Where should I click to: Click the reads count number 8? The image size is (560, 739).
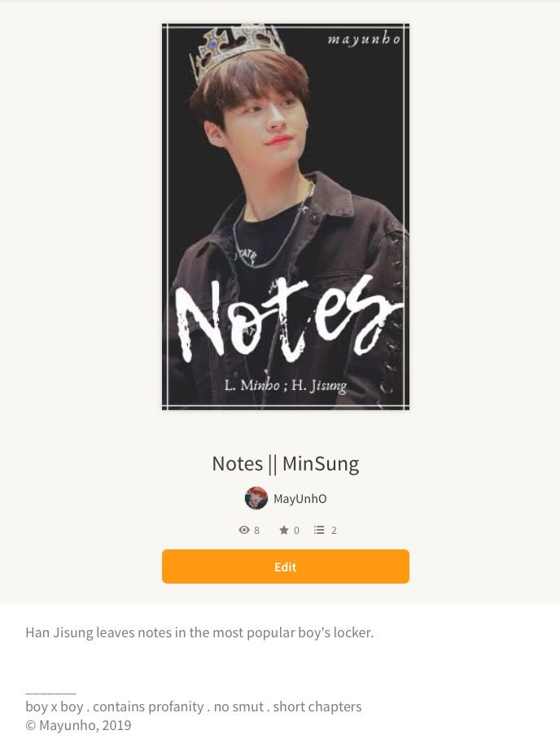256,530
